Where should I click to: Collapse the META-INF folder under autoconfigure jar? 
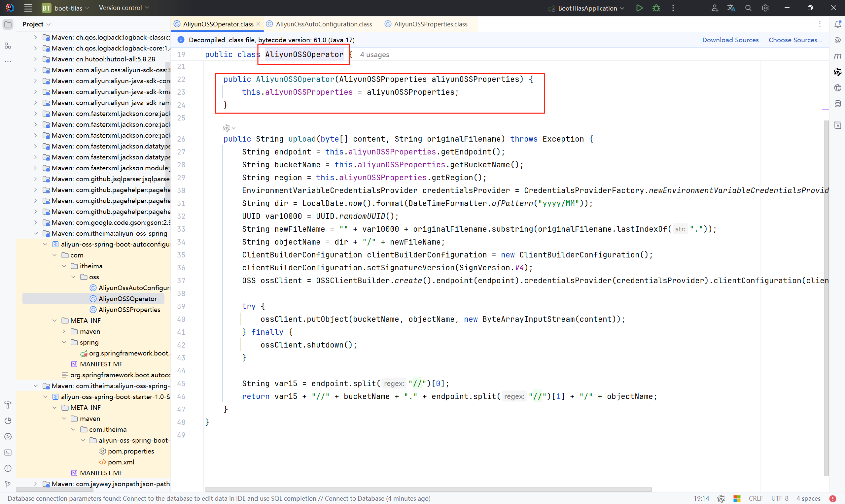[x=54, y=320]
